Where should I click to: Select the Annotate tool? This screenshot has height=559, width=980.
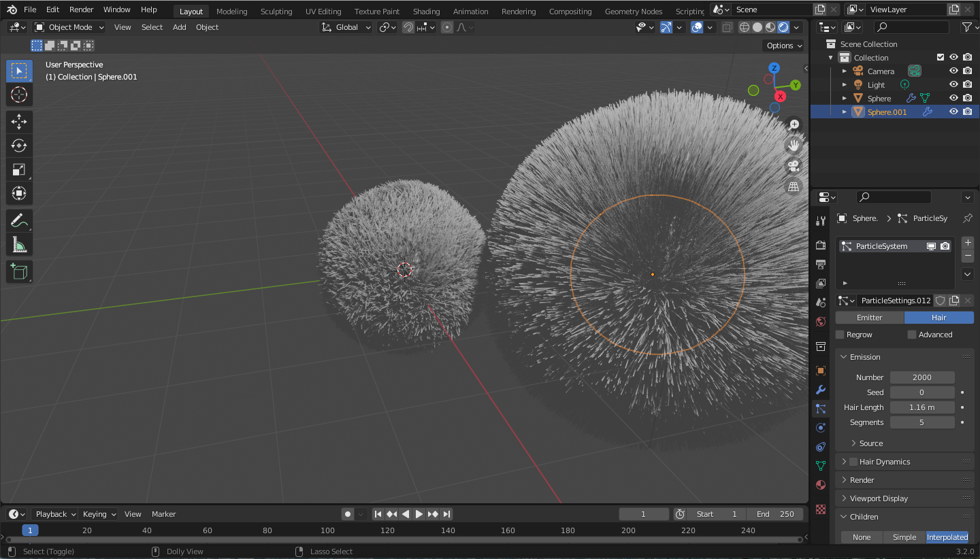click(19, 220)
